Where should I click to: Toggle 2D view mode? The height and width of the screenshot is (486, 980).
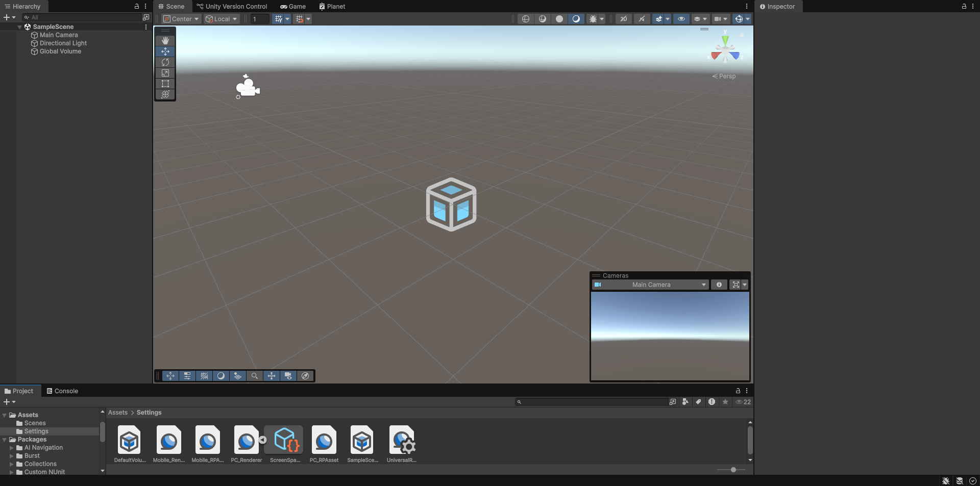point(624,19)
